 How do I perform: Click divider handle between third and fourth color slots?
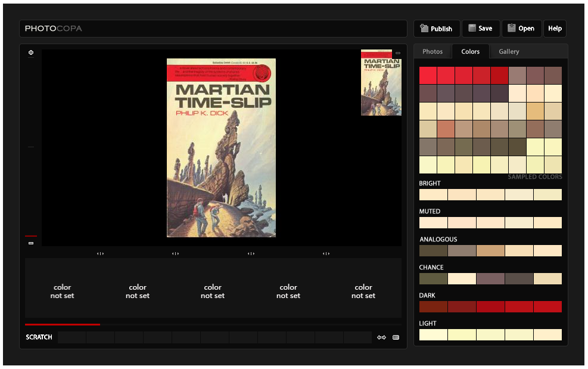coord(251,254)
